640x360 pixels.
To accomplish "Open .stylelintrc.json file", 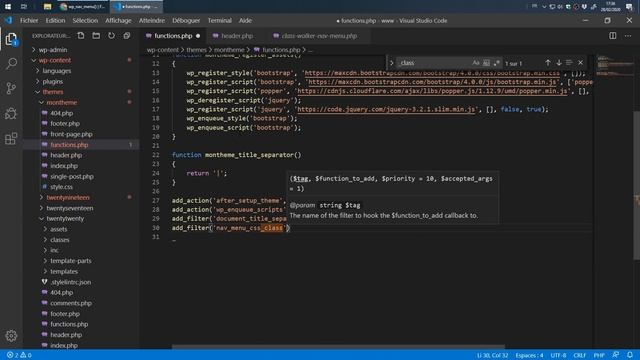I will click(71, 282).
